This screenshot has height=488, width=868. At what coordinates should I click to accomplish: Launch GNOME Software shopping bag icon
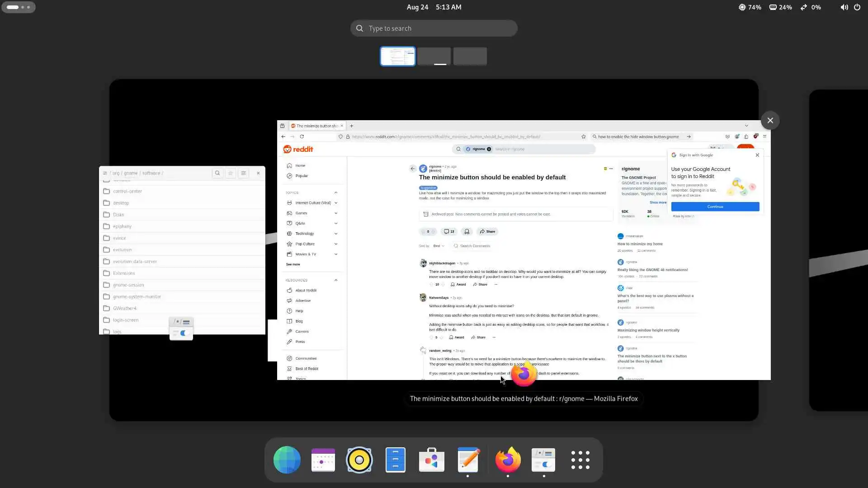pyautogui.click(x=431, y=460)
